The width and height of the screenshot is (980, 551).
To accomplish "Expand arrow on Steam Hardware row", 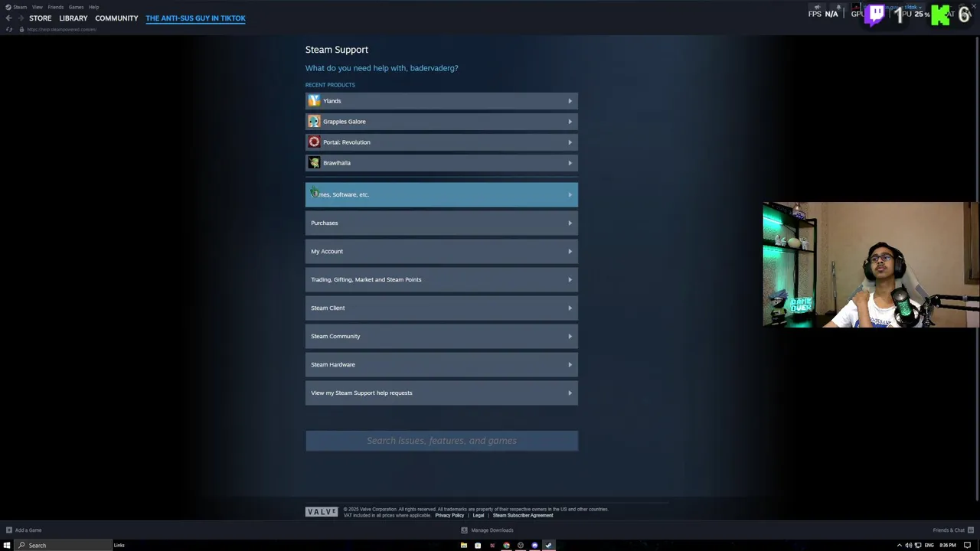I will coord(570,364).
